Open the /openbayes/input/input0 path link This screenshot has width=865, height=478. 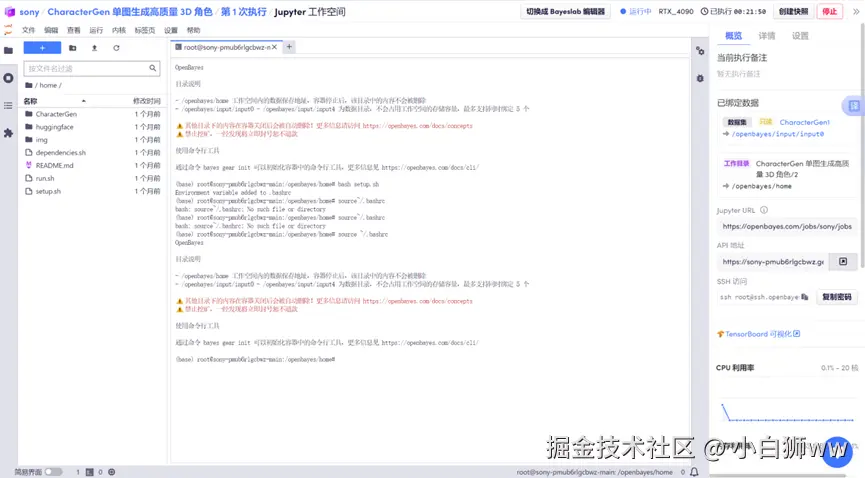click(777, 134)
